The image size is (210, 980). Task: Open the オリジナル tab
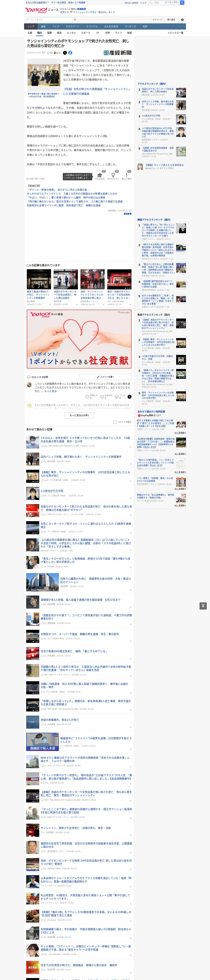(x=92, y=27)
